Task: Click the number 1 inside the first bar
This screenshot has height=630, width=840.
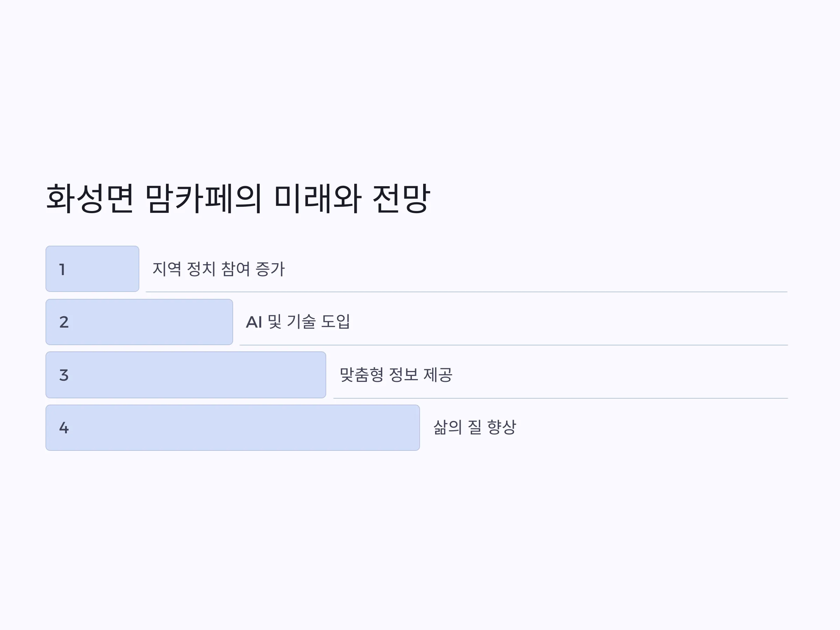Action: click(x=62, y=269)
